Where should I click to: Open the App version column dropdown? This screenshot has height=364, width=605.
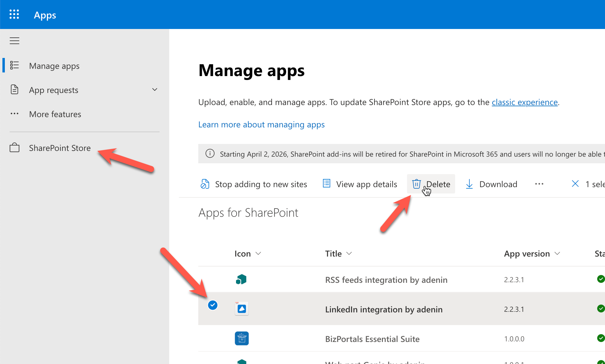click(x=558, y=254)
